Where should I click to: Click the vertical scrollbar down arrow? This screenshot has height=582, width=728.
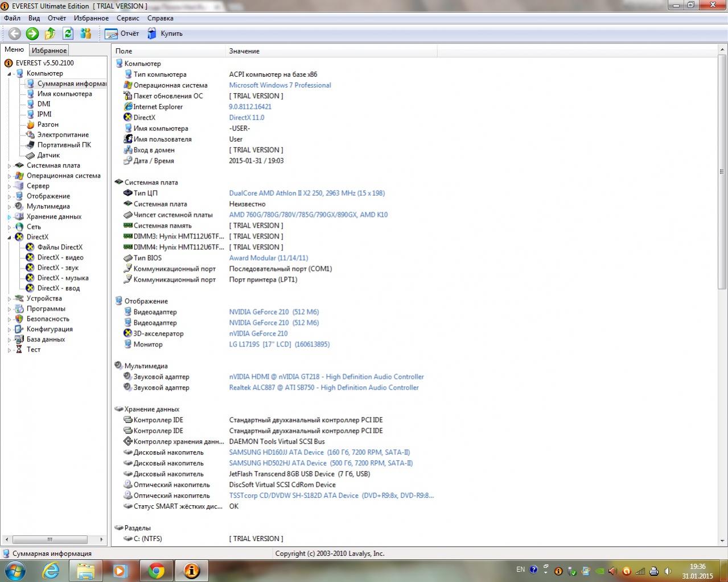coord(723,540)
